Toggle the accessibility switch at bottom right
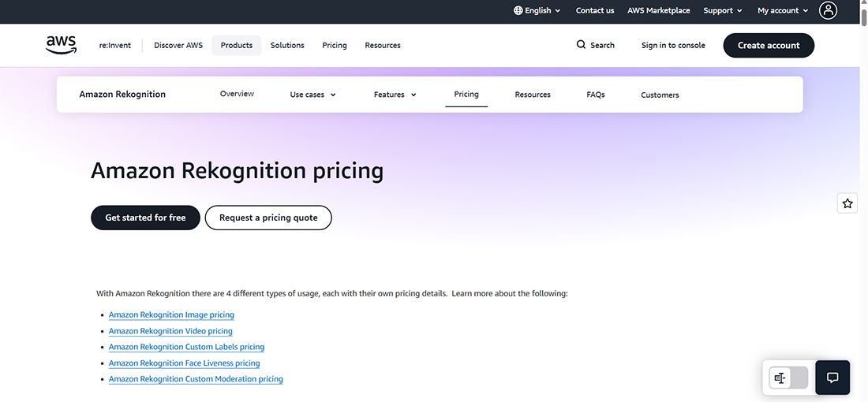Image resolution: width=868 pixels, height=402 pixels. pos(788,378)
